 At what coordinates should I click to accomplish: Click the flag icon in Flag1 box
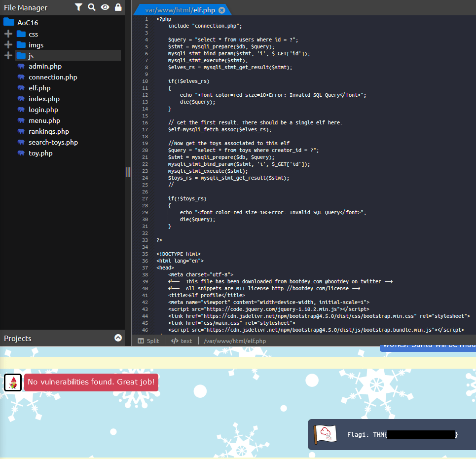click(x=325, y=434)
